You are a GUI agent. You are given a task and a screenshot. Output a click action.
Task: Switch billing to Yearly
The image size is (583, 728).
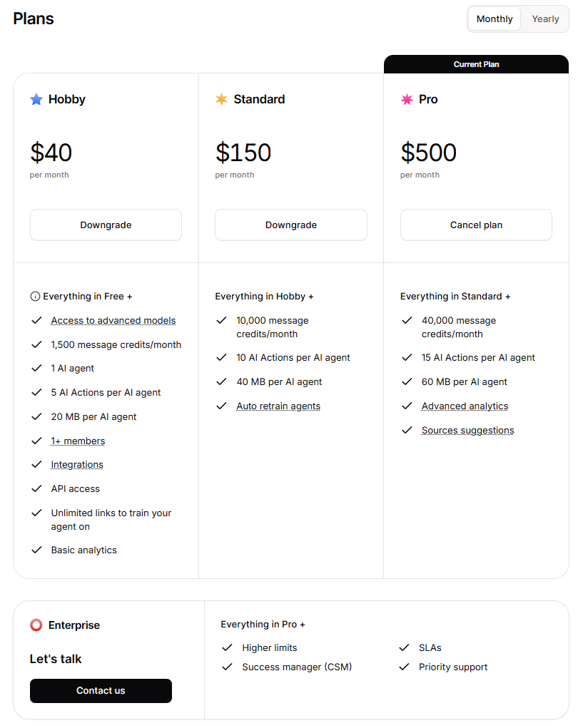pyautogui.click(x=544, y=19)
